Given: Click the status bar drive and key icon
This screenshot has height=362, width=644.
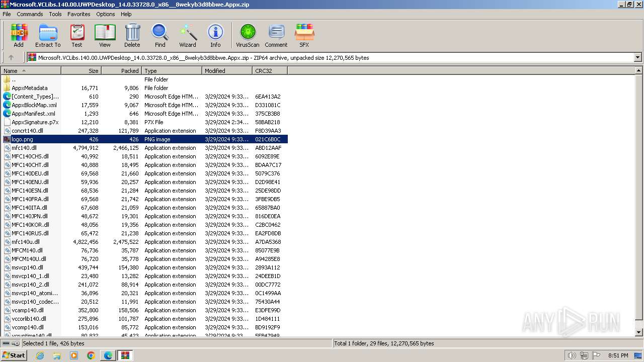Looking at the screenshot, I should tap(11, 343).
